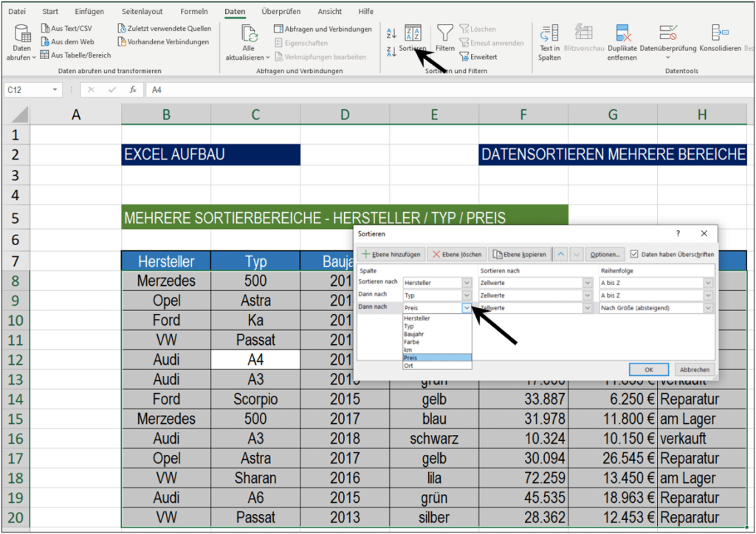
Task: Refresh with Alle aktualisieren icon
Action: pos(249,33)
